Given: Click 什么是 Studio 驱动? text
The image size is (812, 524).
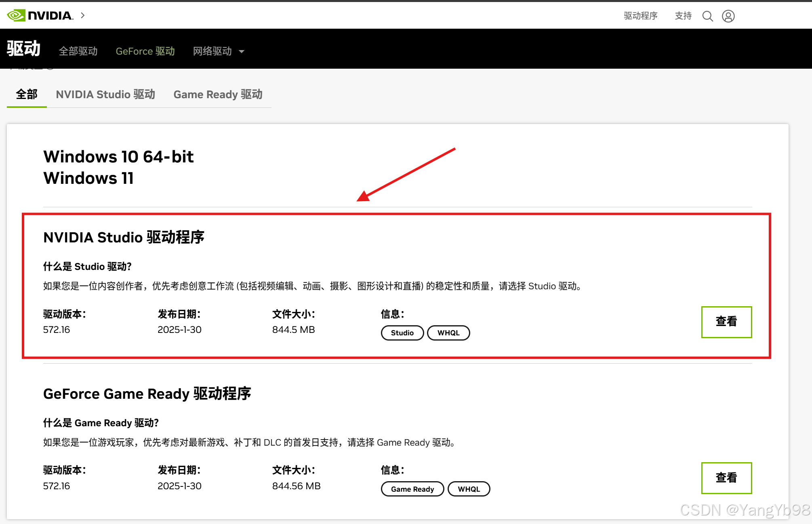Looking at the screenshot, I should (x=87, y=267).
